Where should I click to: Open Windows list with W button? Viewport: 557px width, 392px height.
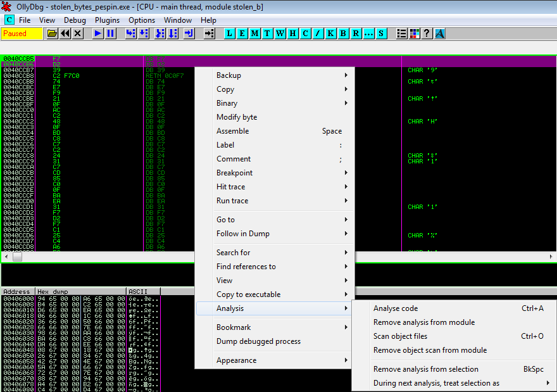click(x=280, y=34)
